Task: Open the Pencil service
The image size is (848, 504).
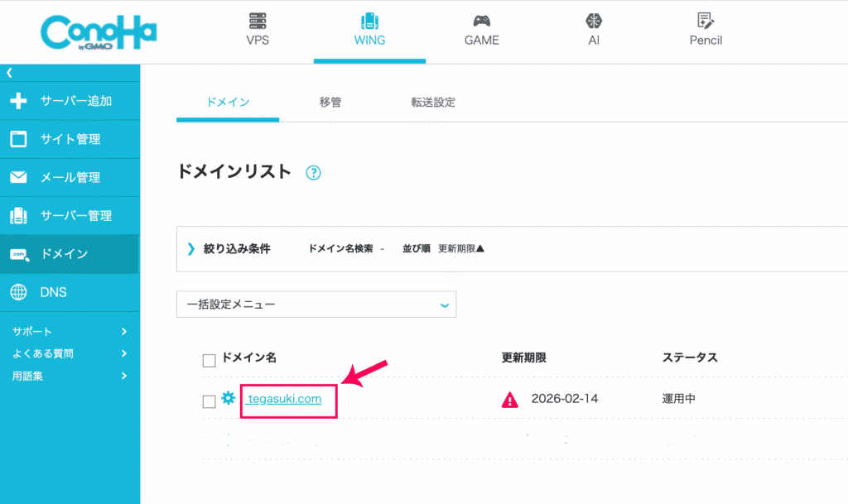Action: tap(706, 30)
